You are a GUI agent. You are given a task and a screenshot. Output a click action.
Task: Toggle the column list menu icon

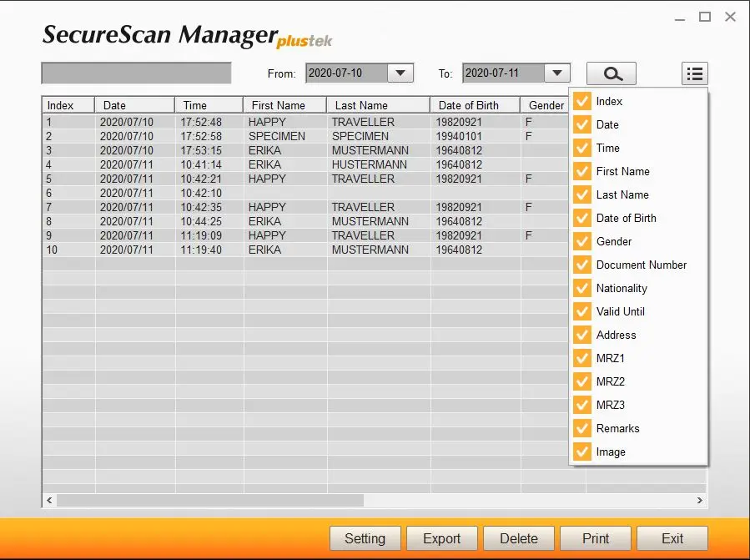[694, 73]
